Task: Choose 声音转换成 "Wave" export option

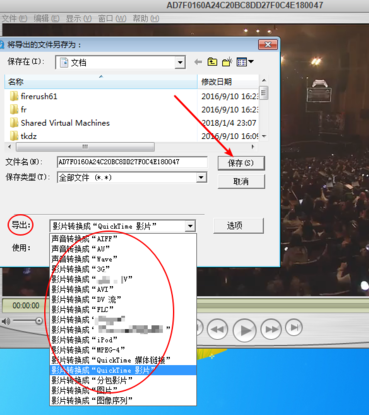Action: point(123,259)
